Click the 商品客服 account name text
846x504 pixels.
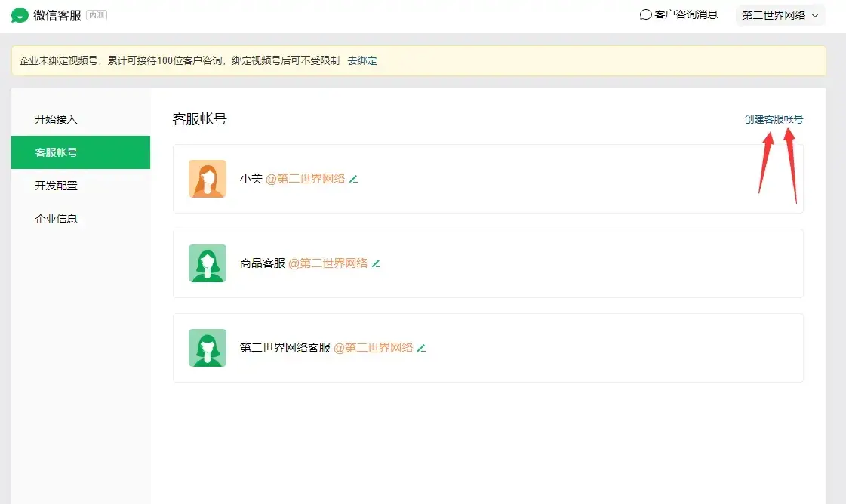263,263
